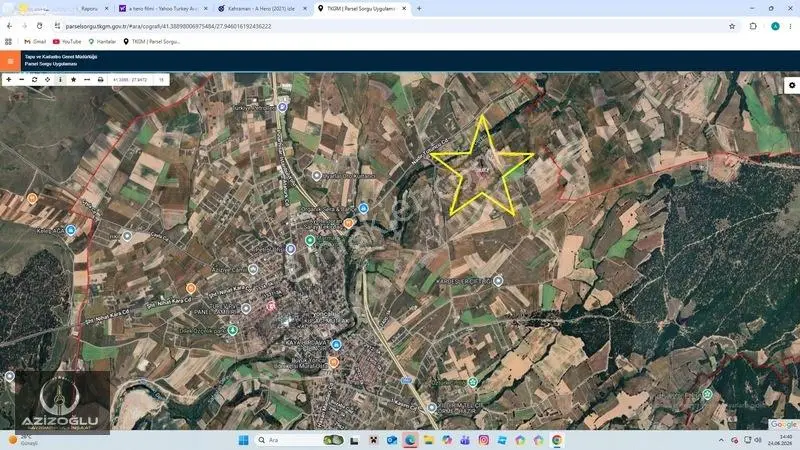
Task: Open the orange hamburger menu
Action: click(x=10, y=61)
